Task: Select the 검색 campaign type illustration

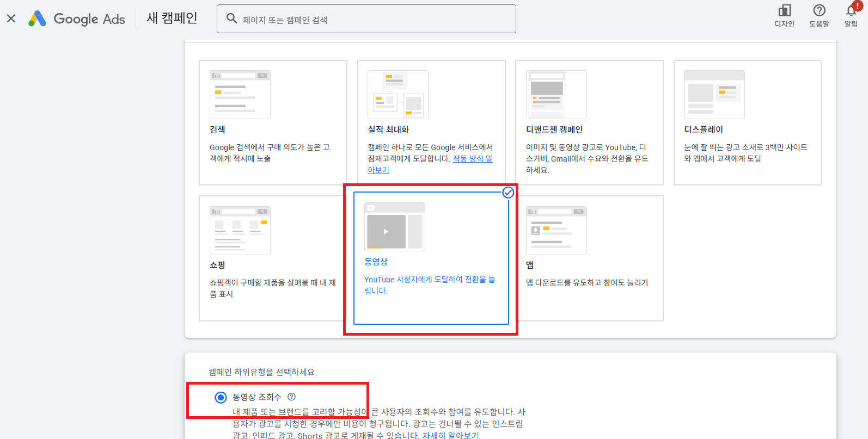Action: (240, 95)
